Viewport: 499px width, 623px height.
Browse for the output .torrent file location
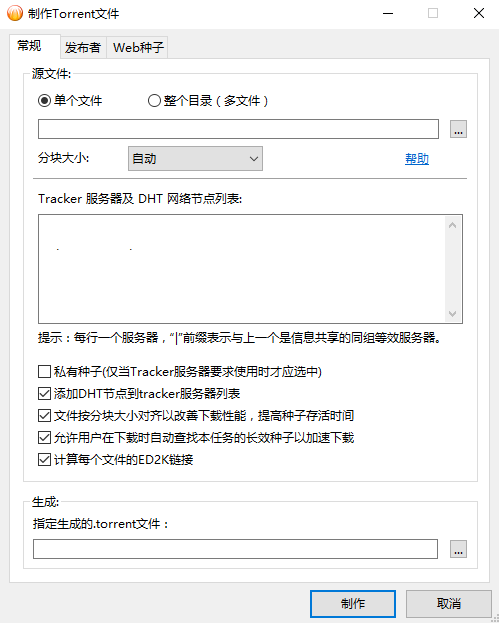click(x=458, y=549)
